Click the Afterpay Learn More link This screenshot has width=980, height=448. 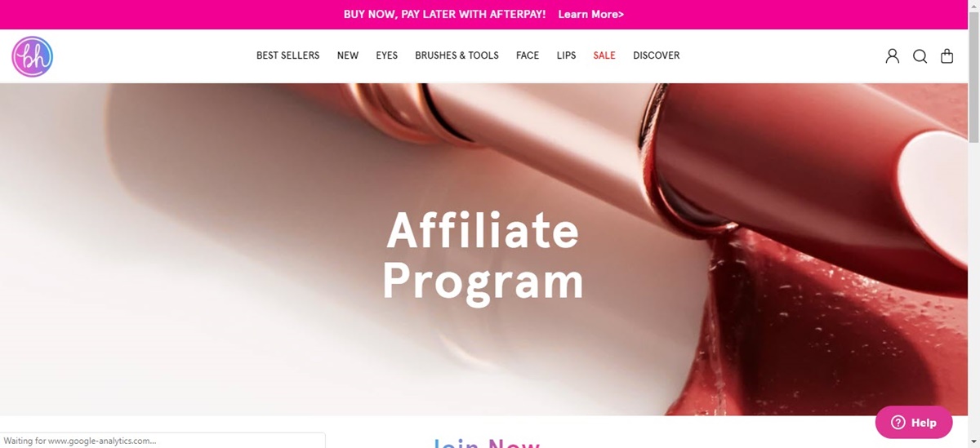point(591,15)
